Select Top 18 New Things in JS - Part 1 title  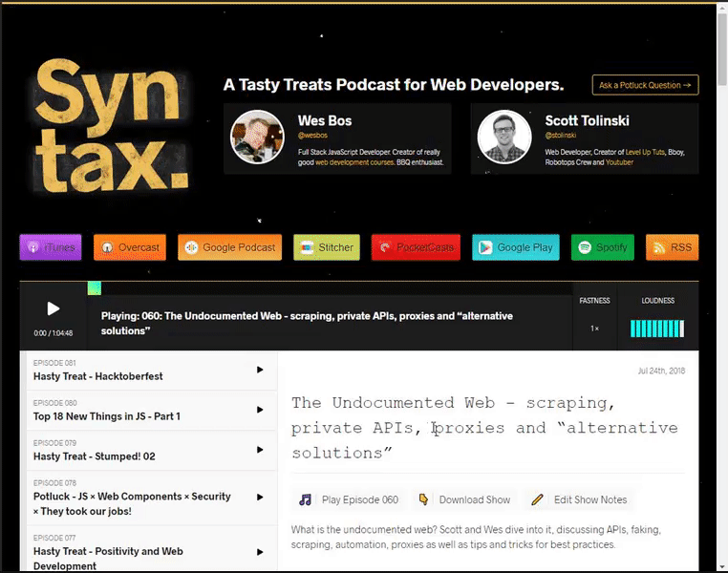point(107,416)
